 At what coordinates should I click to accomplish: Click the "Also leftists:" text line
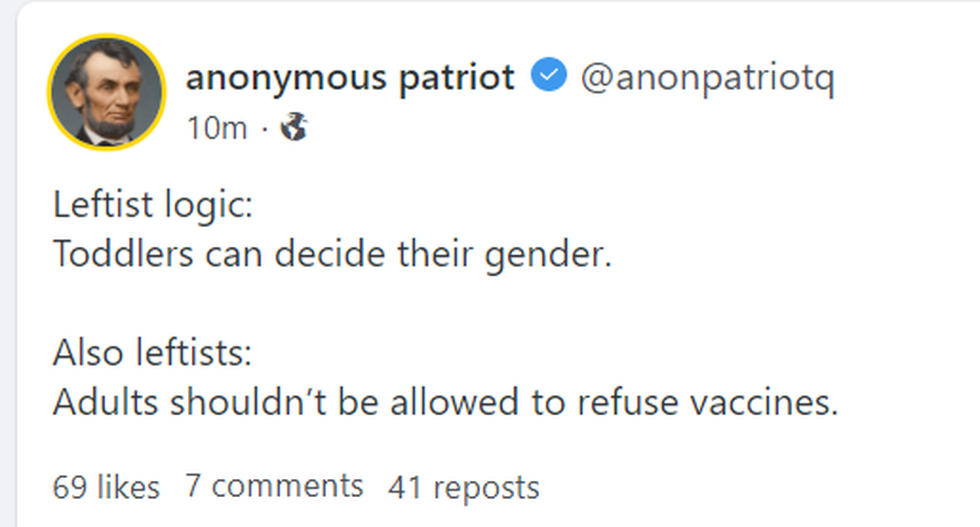click(x=152, y=353)
